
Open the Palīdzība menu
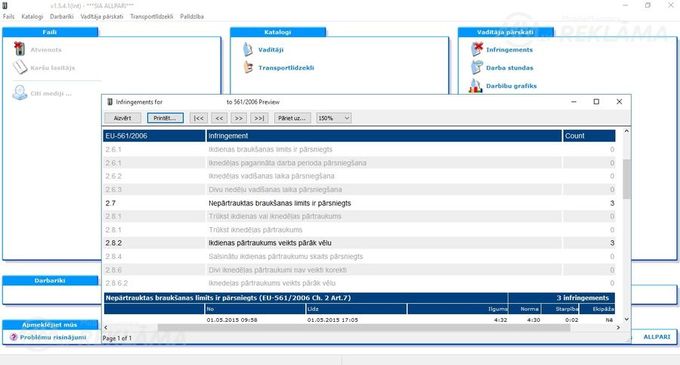pyautogui.click(x=192, y=16)
